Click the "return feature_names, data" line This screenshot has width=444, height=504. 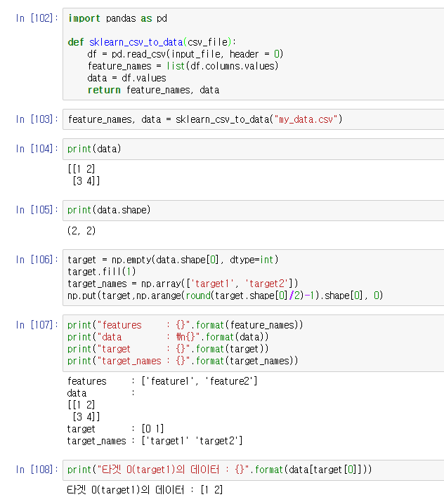click(153, 90)
